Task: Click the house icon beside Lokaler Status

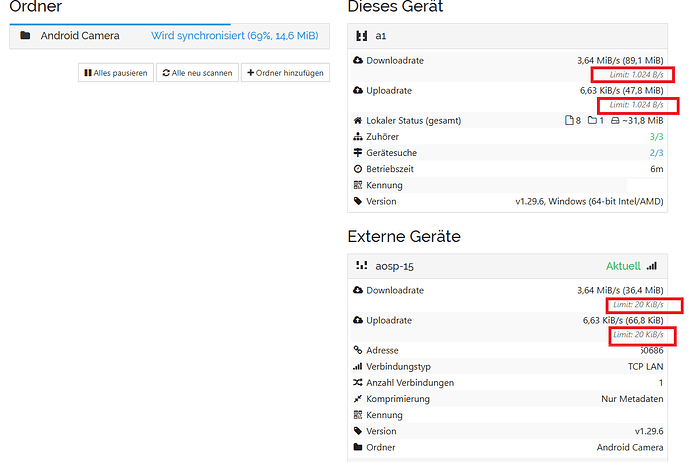Action: coord(358,120)
